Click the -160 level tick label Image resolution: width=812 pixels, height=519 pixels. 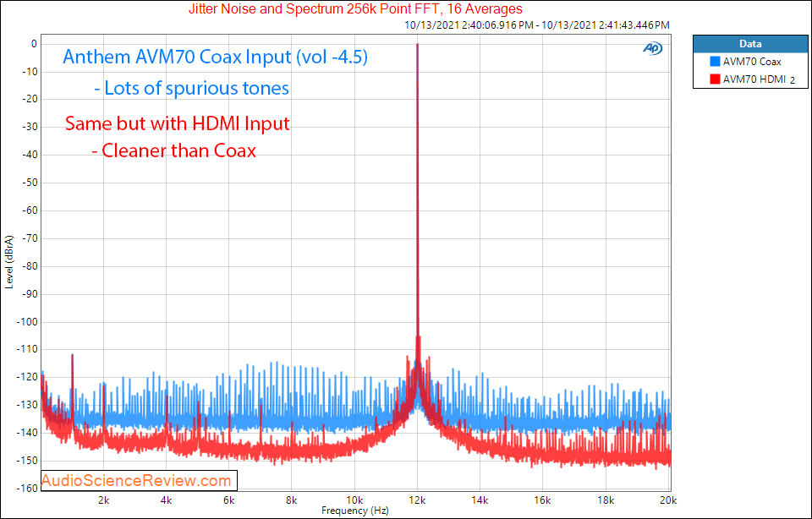25,489
